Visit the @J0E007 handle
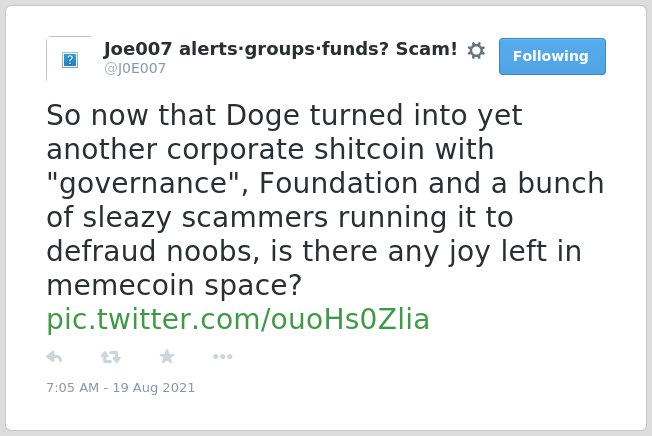 coord(135,68)
